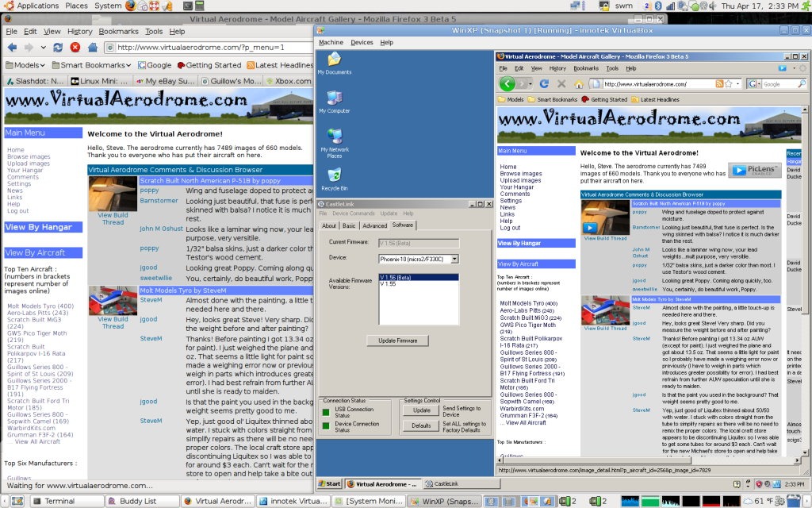Screen dimensions: 812x508
Task: Click Stop X icon in WinXP Firefox
Action: [561, 83]
